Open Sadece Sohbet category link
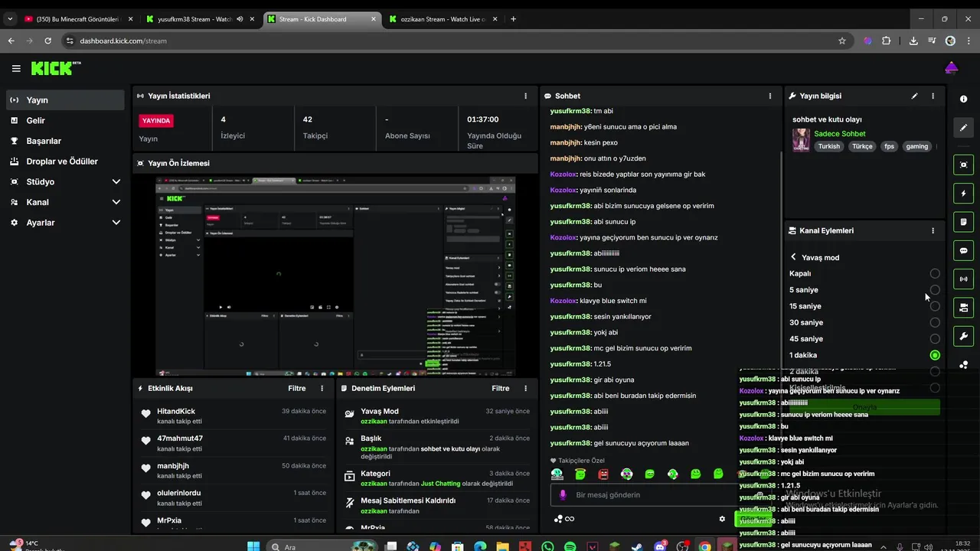Viewport: 980px width, 551px height. tap(840, 134)
